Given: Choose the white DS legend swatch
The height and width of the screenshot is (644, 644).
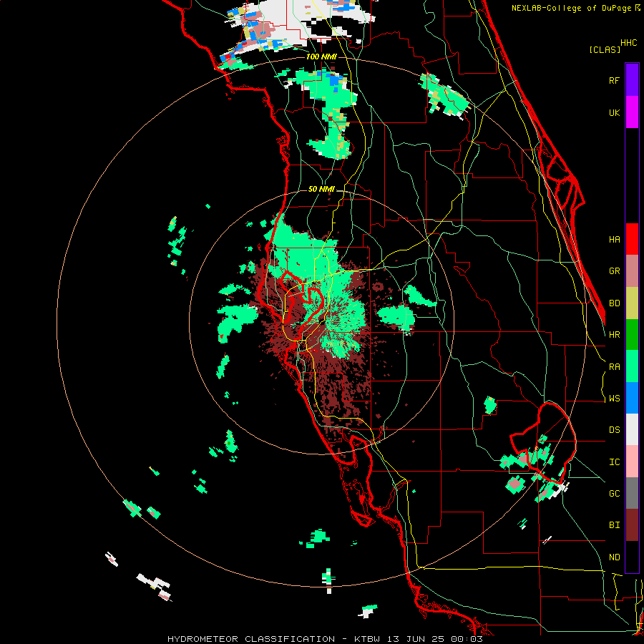Looking at the screenshot, I should point(632,429).
